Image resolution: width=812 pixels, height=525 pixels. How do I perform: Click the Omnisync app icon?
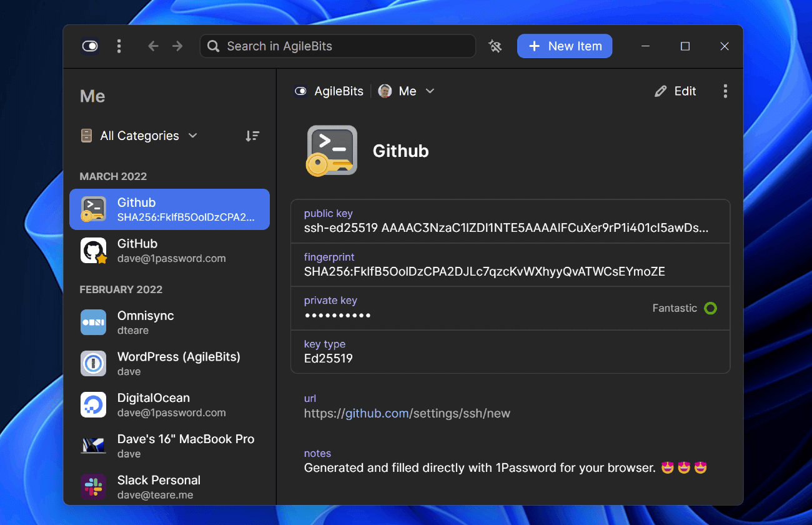pos(93,322)
